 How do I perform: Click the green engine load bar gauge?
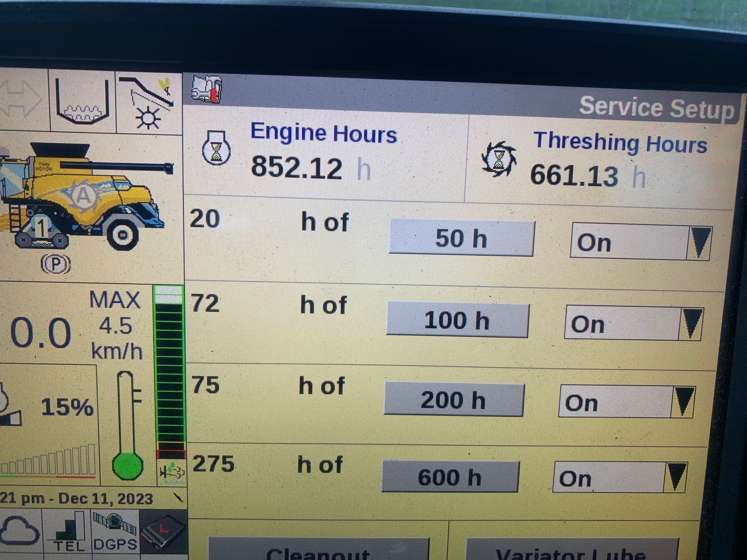pos(170,370)
